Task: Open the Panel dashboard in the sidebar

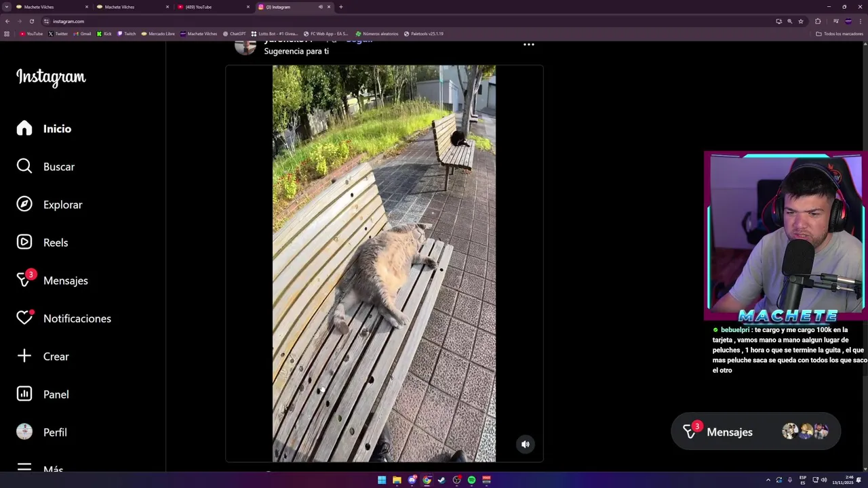Action: pyautogui.click(x=43, y=394)
